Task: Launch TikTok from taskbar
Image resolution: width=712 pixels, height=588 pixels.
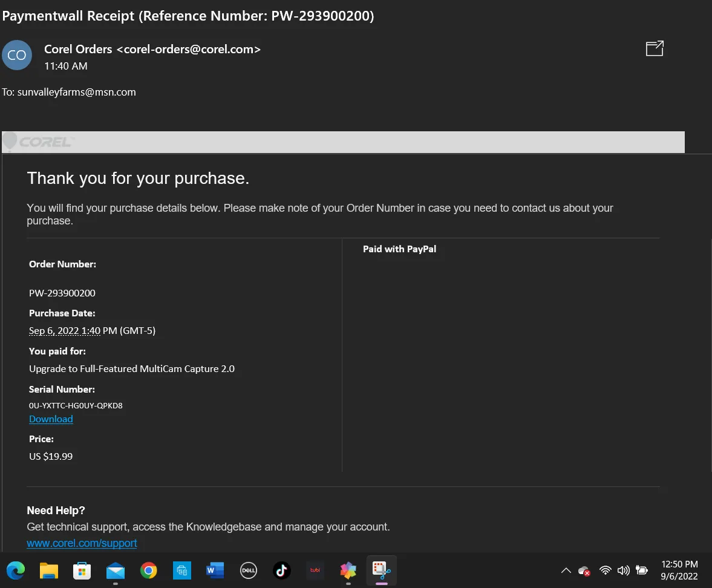Action: [x=281, y=570]
